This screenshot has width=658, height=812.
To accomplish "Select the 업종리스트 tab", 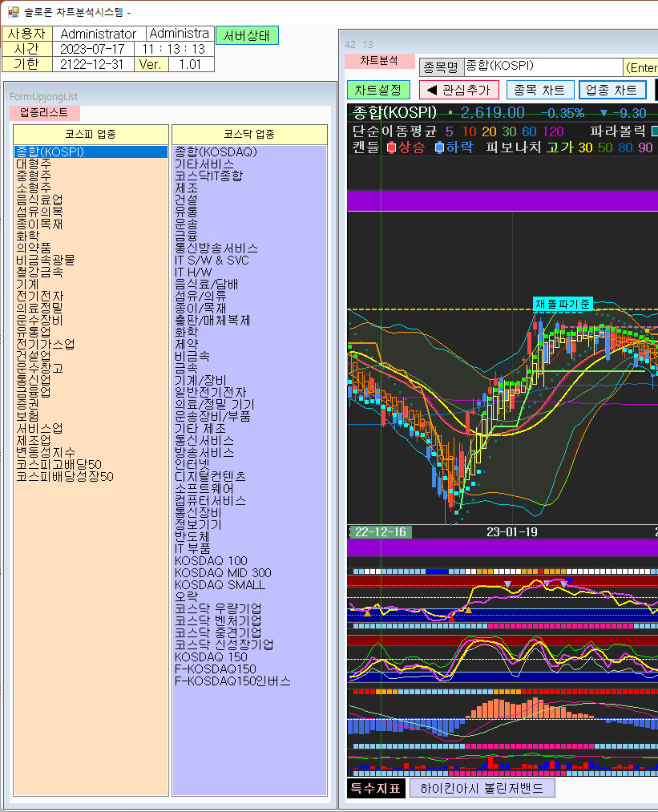I will (x=44, y=113).
